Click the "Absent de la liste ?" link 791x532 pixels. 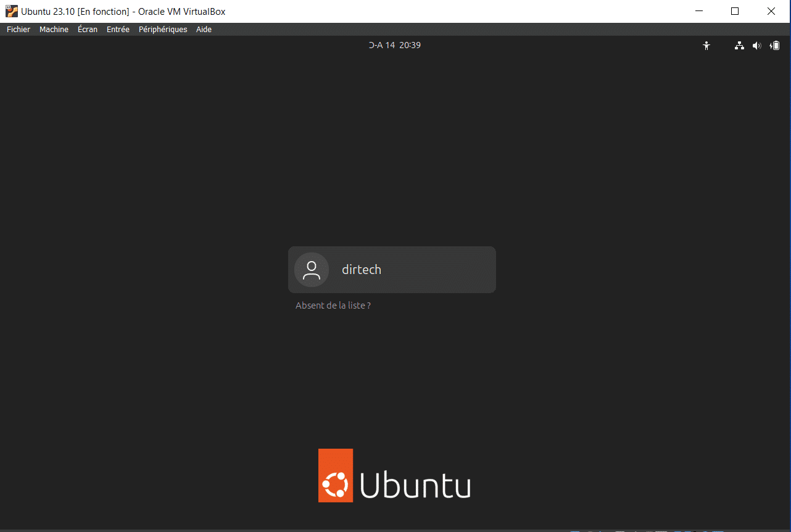point(333,305)
